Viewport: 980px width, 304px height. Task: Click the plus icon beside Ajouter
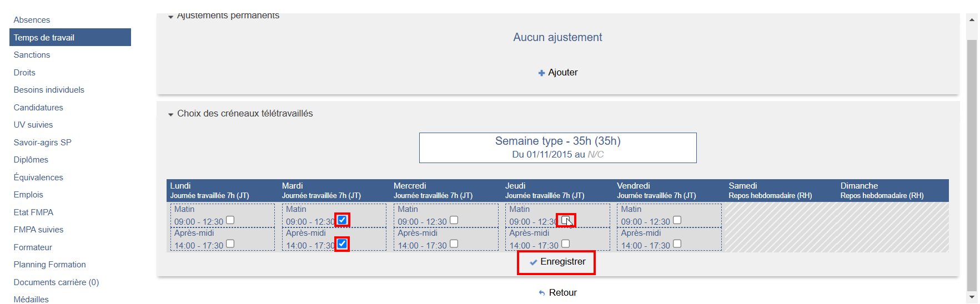click(x=541, y=73)
